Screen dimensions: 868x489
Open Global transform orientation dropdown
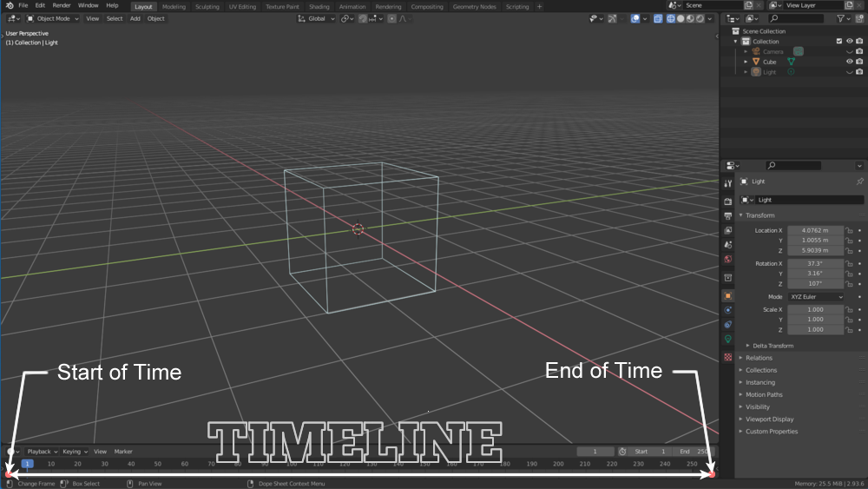(317, 19)
